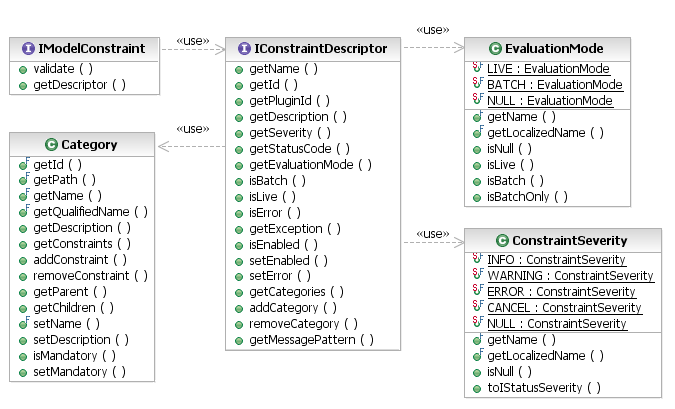The height and width of the screenshot is (409, 675).
Task: Click the «use» label pointing to EvaluationMode
Action: point(433,30)
